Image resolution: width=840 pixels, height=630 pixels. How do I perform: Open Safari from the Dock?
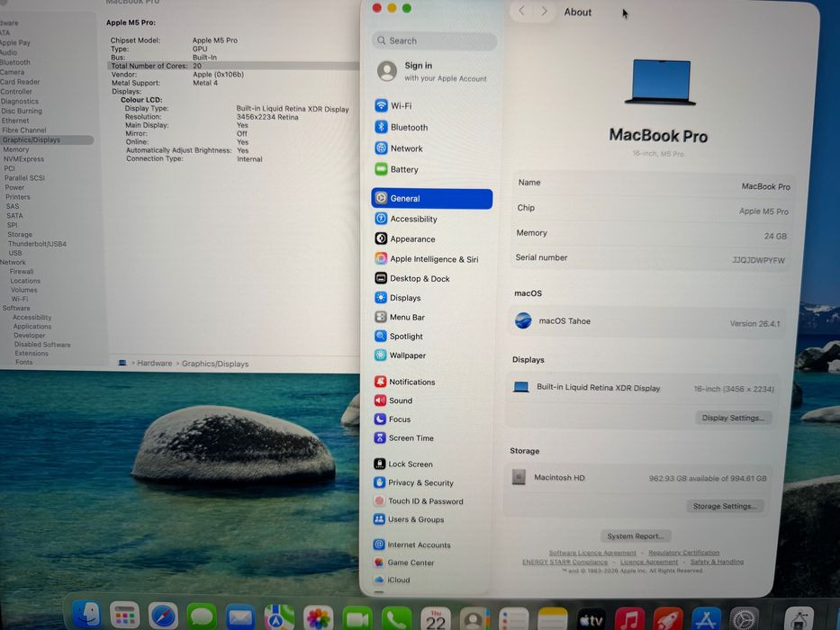[163, 616]
